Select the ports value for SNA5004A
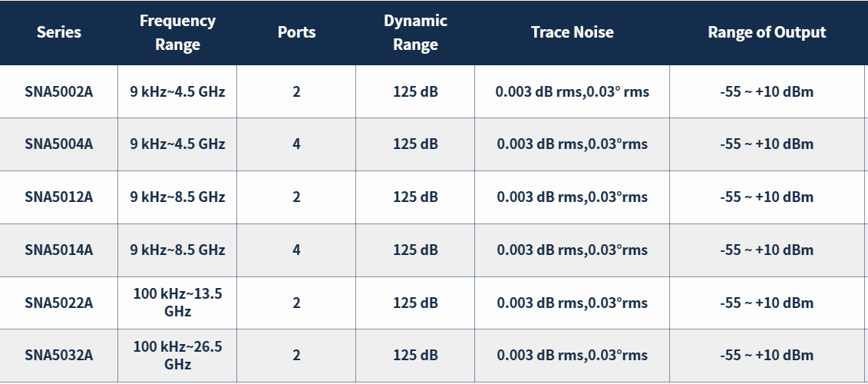 coord(296,144)
